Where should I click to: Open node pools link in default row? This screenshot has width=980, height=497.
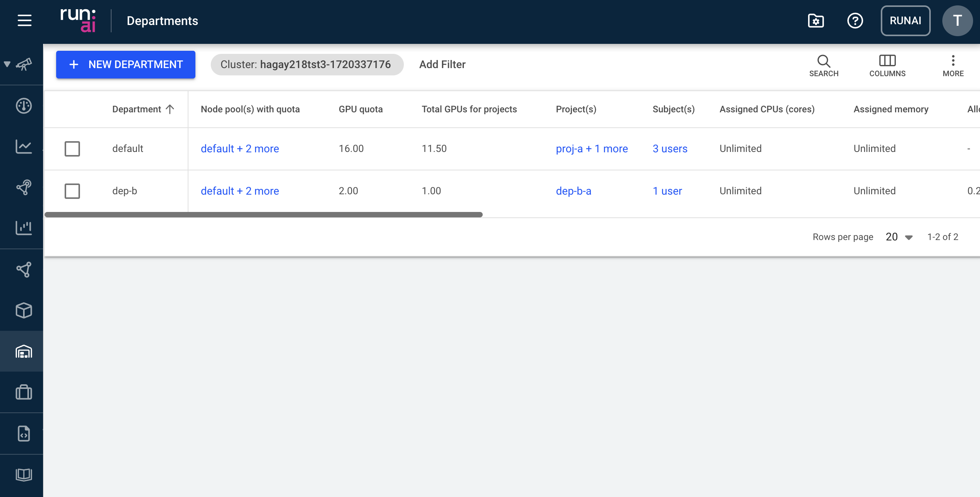[240, 149]
